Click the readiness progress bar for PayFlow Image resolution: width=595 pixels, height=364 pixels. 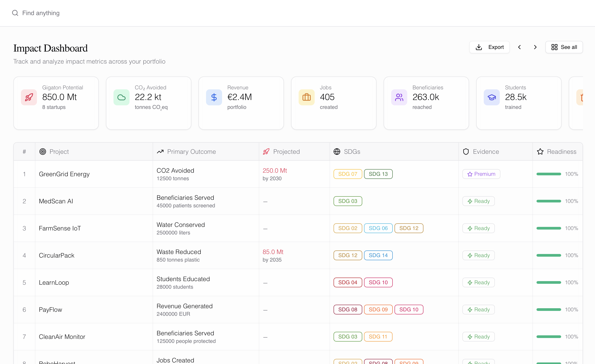tap(549, 310)
